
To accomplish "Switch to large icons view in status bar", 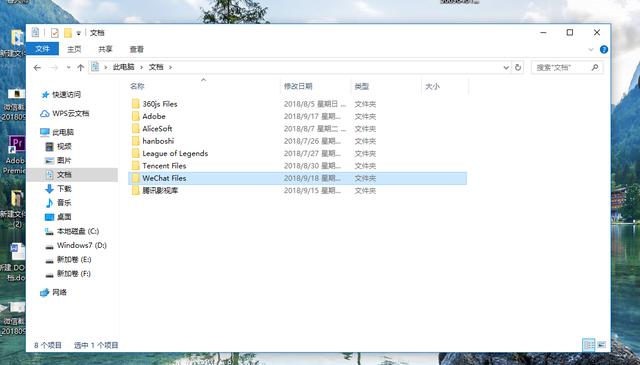I will click(602, 345).
